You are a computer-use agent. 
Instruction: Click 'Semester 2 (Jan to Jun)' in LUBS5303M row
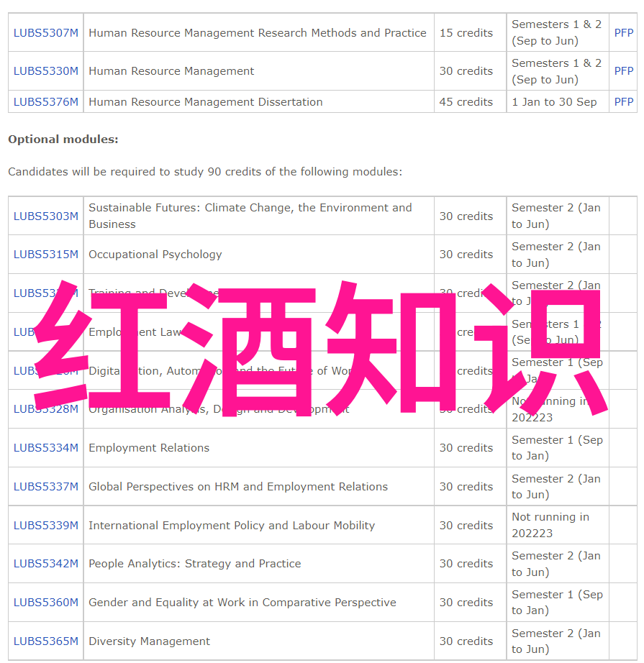556,216
